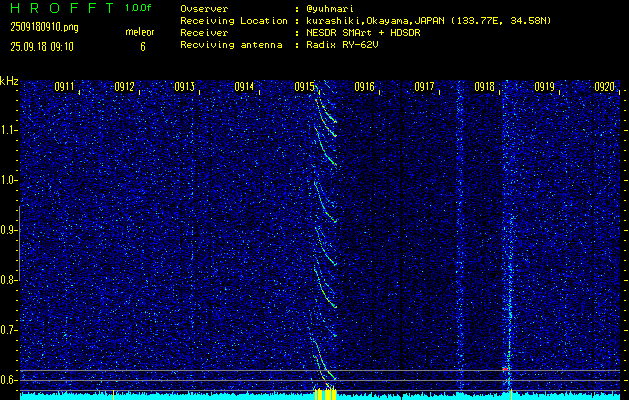This screenshot has height=400, width=629.
Task: Click the meteor count number 6
Action: pyautogui.click(x=143, y=47)
